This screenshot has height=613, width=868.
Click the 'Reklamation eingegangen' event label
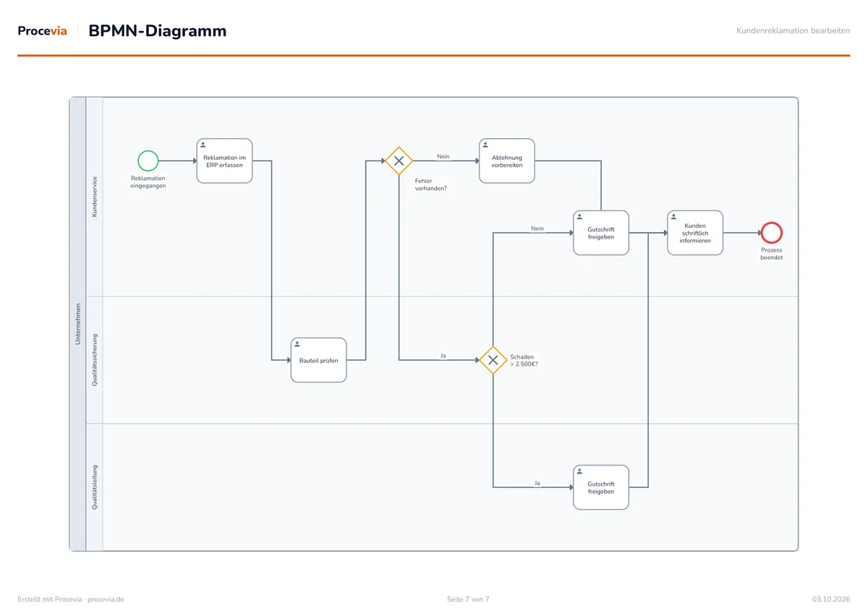coord(148,182)
